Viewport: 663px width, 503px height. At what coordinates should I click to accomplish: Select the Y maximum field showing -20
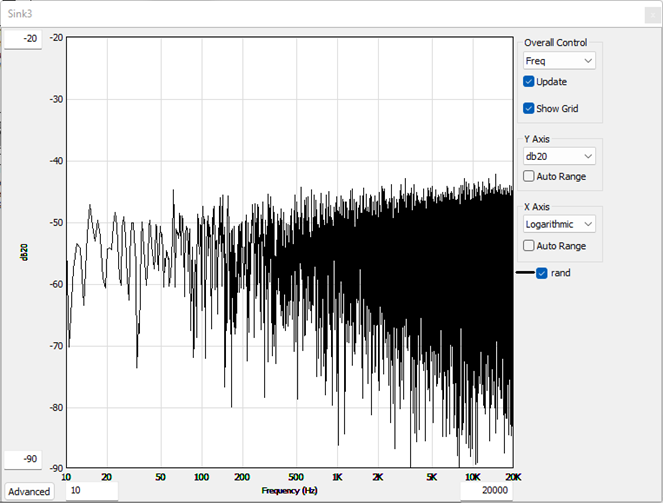[x=22, y=39]
